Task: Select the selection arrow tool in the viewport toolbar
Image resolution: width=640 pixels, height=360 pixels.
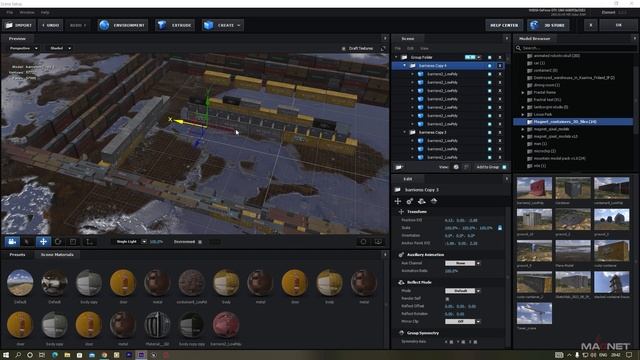Action: pos(27,242)
